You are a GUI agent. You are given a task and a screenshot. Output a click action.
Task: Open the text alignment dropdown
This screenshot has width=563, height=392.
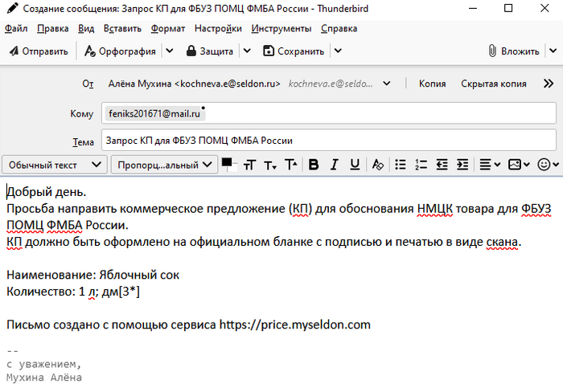490,165
